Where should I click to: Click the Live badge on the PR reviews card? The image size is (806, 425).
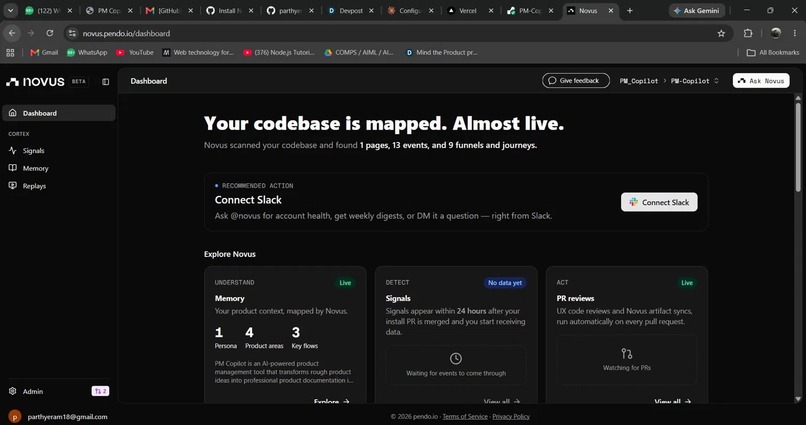[x=687, y=283]
